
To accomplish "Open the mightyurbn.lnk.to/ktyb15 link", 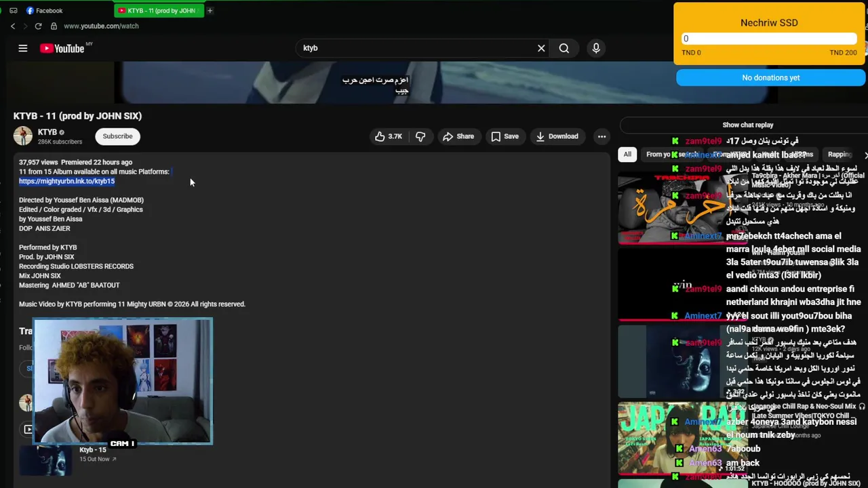I will pos(66,181).
